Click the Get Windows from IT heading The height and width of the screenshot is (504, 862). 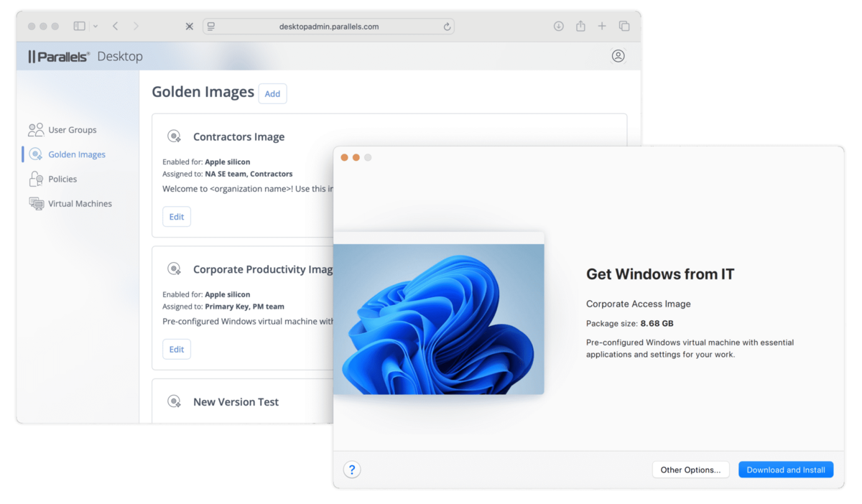coord(660,274)
